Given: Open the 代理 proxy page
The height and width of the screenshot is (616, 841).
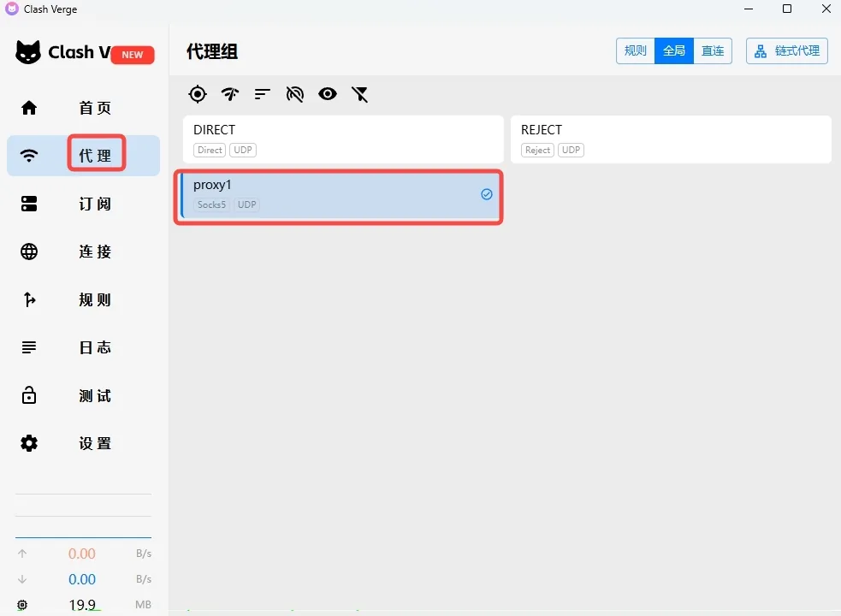Looking at the screenshot, I should (84, 156).
